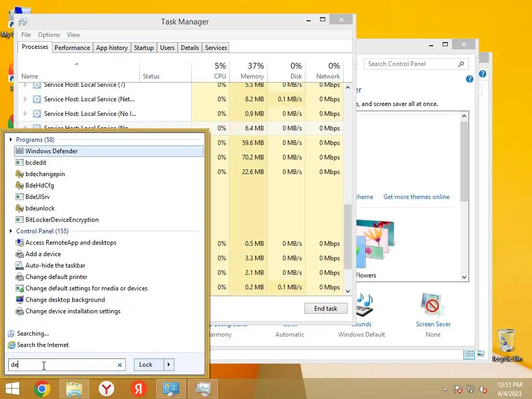Click the volume muted tray icon
Viewport: 532px width, 399px height.
click(483, 389)
